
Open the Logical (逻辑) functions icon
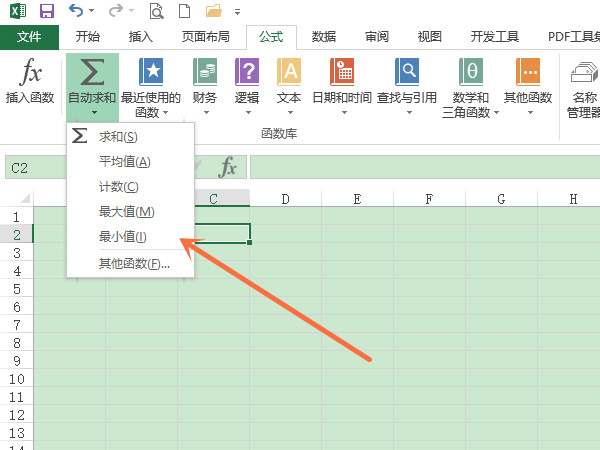click(x=247, y=82)
